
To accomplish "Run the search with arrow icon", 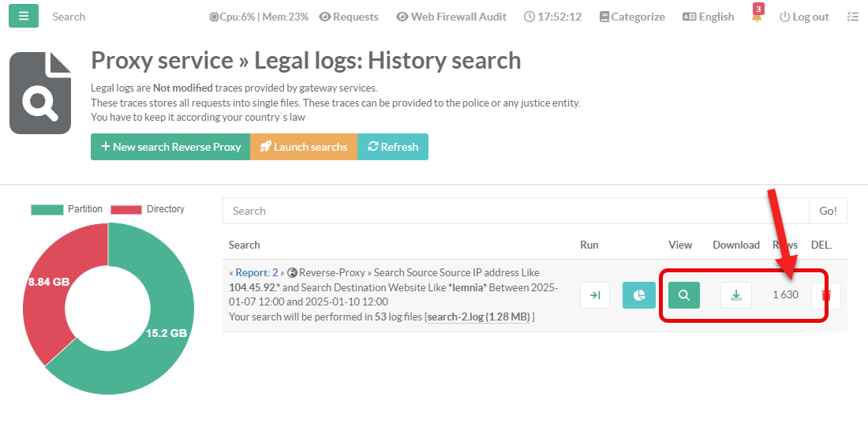I will (595, 295).
